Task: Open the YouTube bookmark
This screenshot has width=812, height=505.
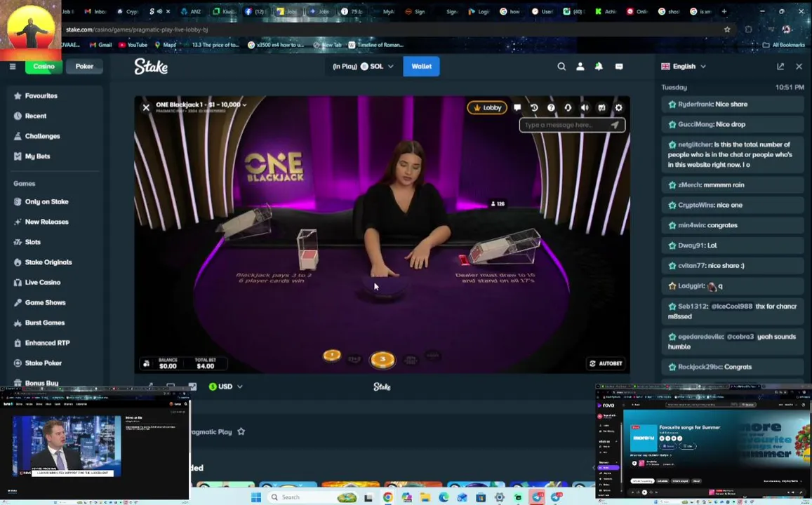Action: 133,45
